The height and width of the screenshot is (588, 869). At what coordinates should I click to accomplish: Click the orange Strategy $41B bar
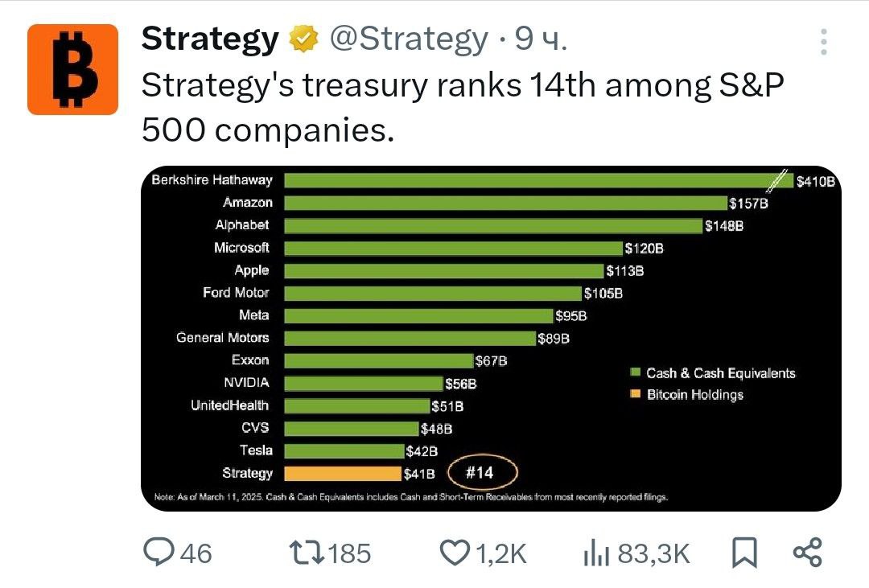(x=343, y=473)
